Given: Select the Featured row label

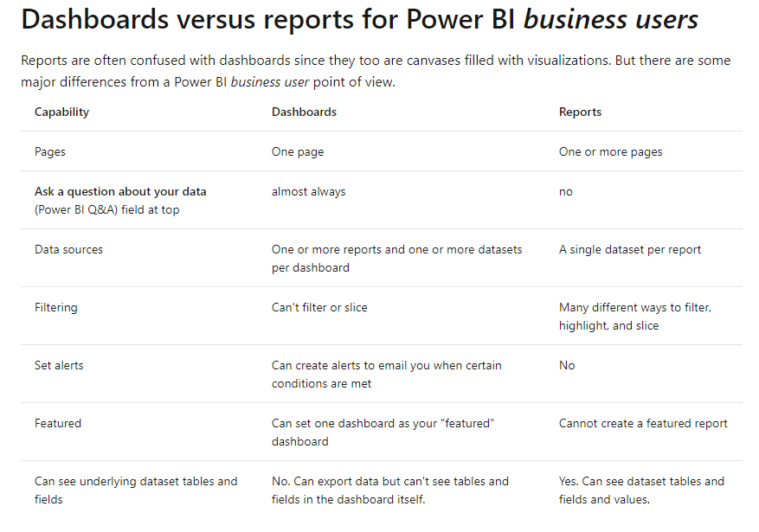Looking at the screenshot, I should (58, 424).
